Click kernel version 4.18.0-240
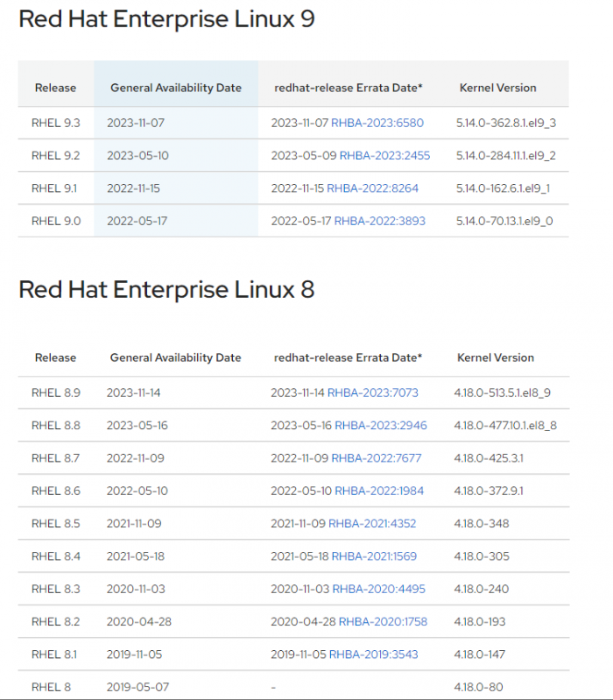 click(x=482, y=589)
